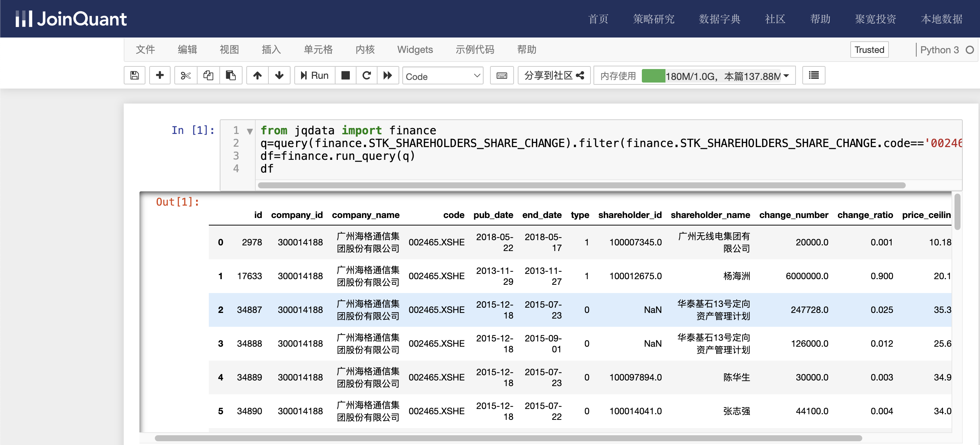Collapse the code cell with the fold triangle
The height and width of the screenshot is (445, 980).
click(250, 131)
